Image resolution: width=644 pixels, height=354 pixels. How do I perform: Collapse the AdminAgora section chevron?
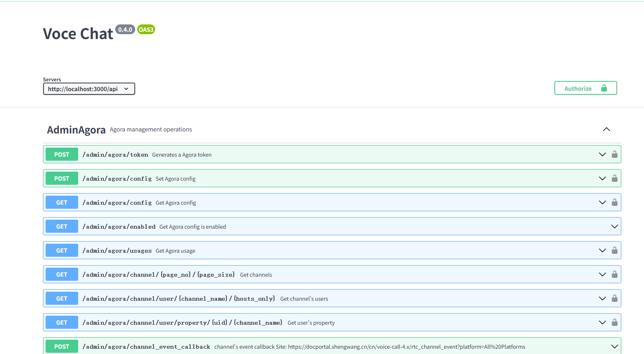coord(607,129)
